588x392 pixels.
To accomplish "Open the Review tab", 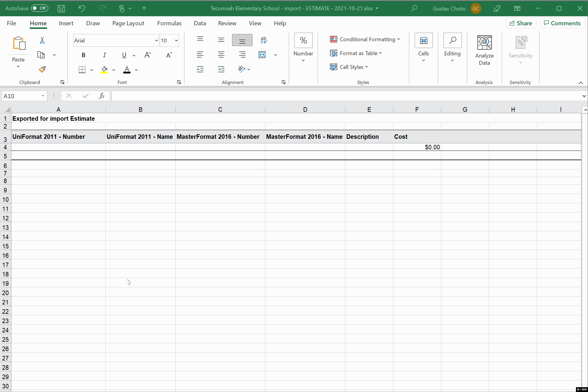I will click(227, 23).
